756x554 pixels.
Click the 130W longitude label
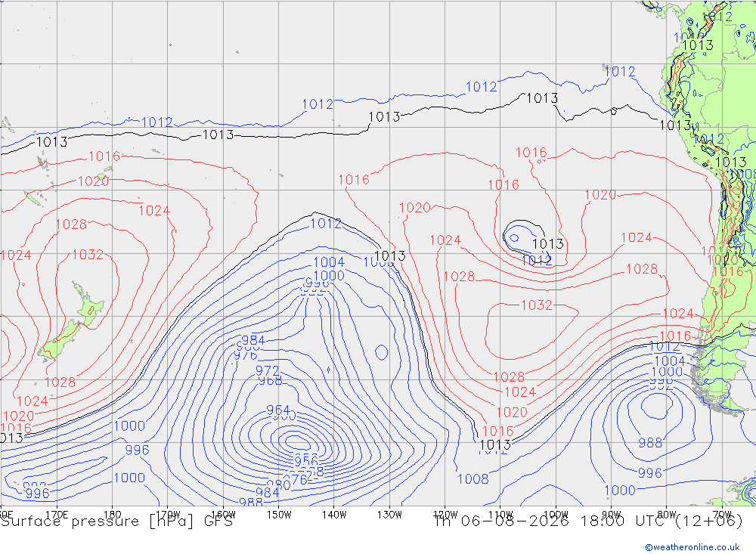tap(389, 515)
